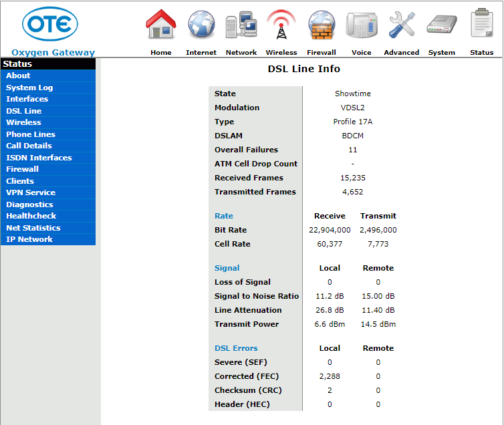Click the Showtime state value
This screenshot has height=425, width=504.
[353, 94]
